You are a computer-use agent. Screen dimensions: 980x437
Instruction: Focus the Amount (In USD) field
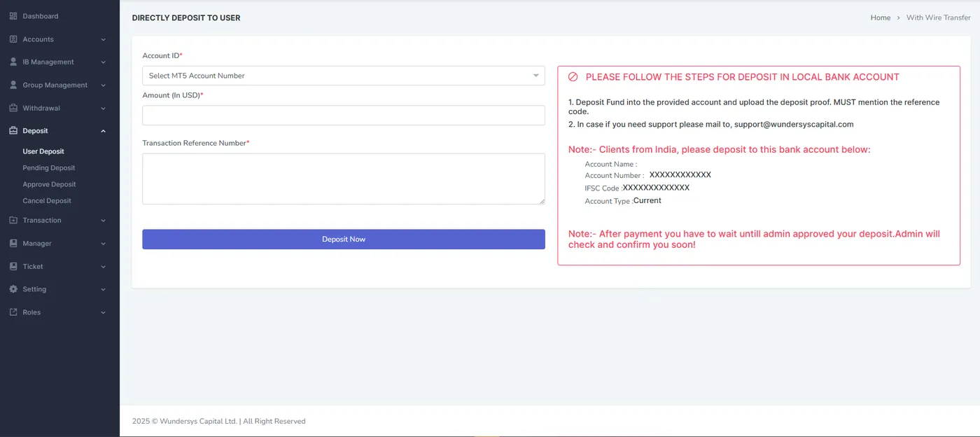coord(343,116)
